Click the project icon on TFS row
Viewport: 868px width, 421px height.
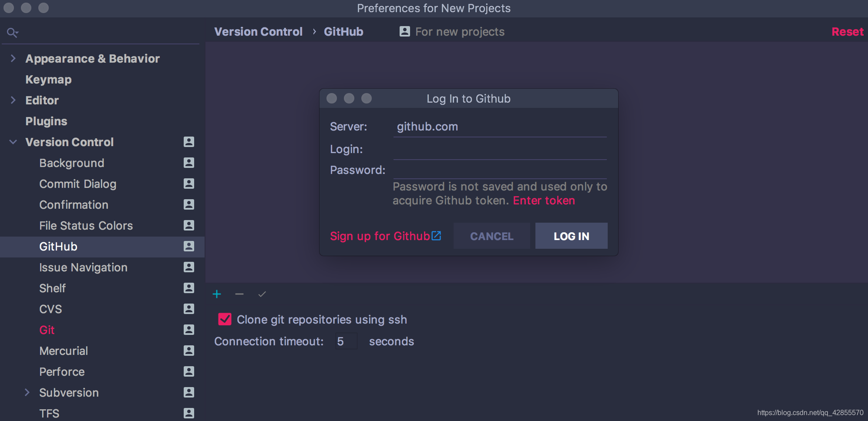click(x=189, y=413)
